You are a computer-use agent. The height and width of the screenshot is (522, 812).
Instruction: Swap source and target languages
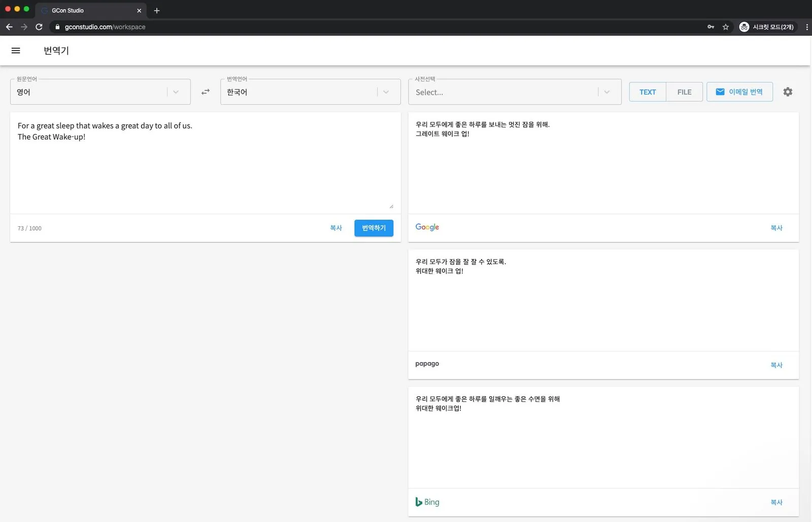206,92
